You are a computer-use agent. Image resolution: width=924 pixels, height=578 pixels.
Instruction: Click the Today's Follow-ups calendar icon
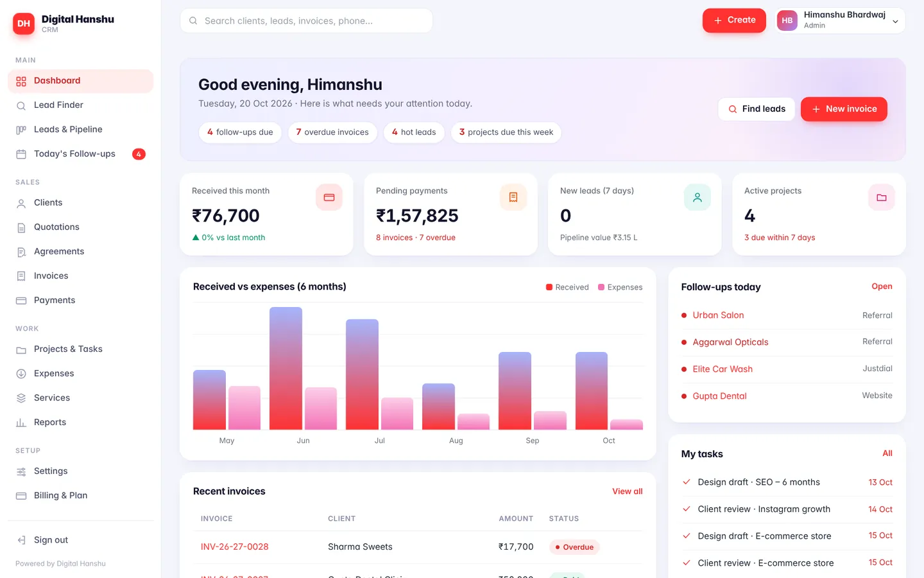(x=21, y=154)
